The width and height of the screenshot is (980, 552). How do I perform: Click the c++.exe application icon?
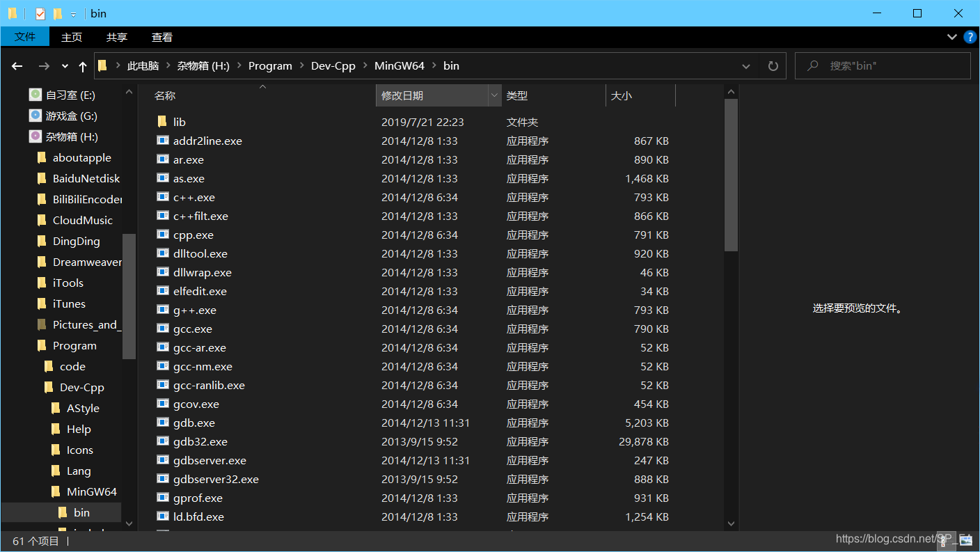point(162,197)
